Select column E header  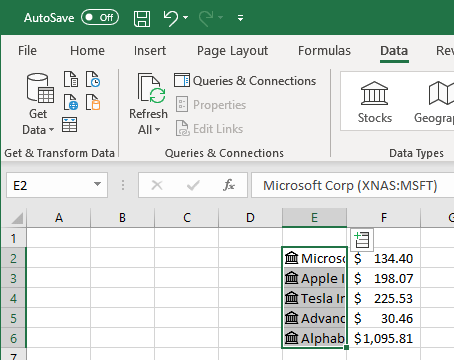(314, 218)
